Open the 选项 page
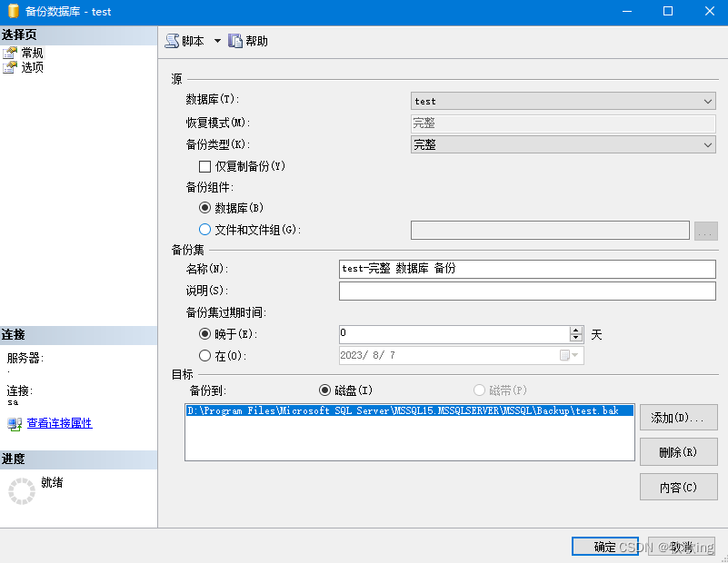 click(32, 67)
